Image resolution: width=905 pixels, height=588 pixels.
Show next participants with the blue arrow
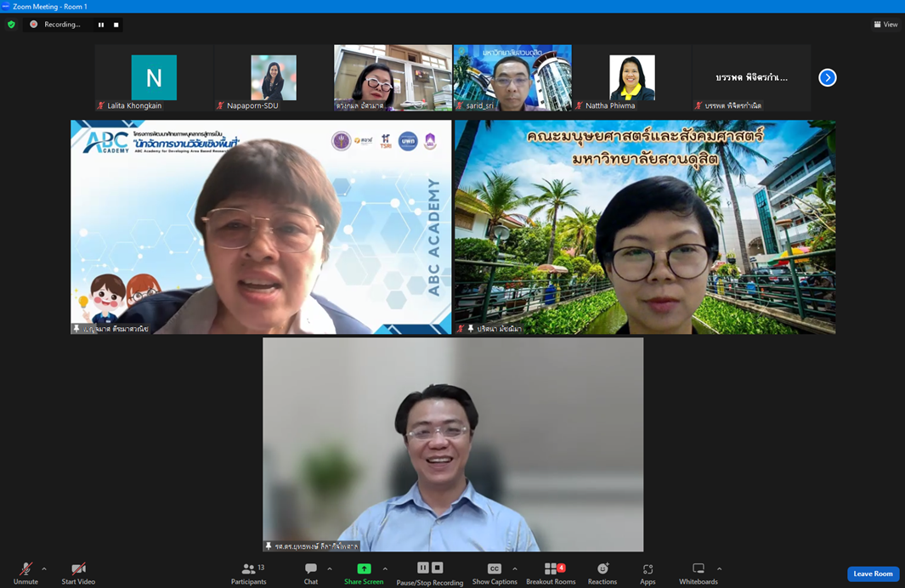point(828,77)
